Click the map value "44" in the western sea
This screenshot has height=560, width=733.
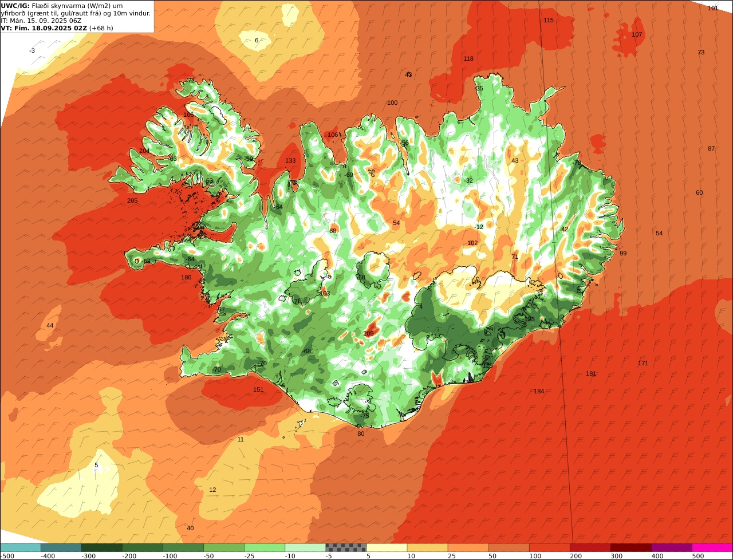pos(50,325)
